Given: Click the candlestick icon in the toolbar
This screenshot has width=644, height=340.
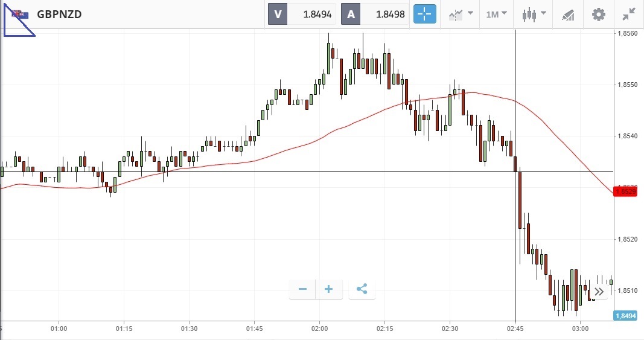Looking at the screenshot, I should click(529, 14).
